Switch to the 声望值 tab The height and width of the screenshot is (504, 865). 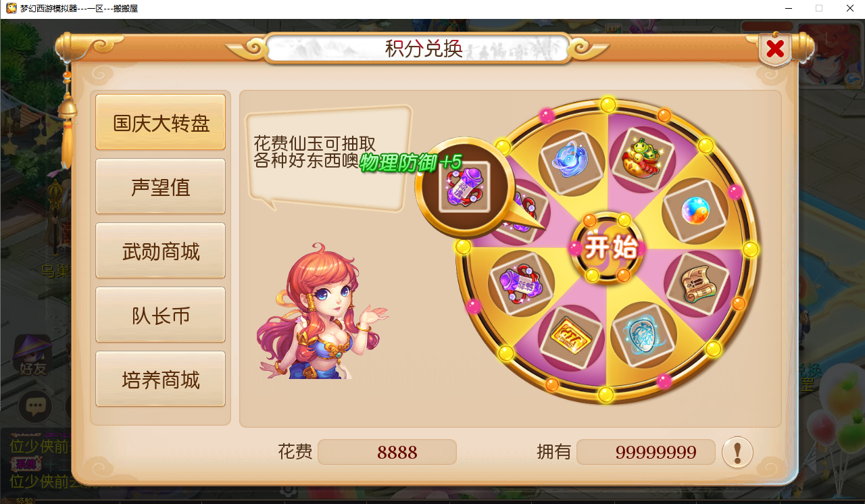[x=160, y=187]
